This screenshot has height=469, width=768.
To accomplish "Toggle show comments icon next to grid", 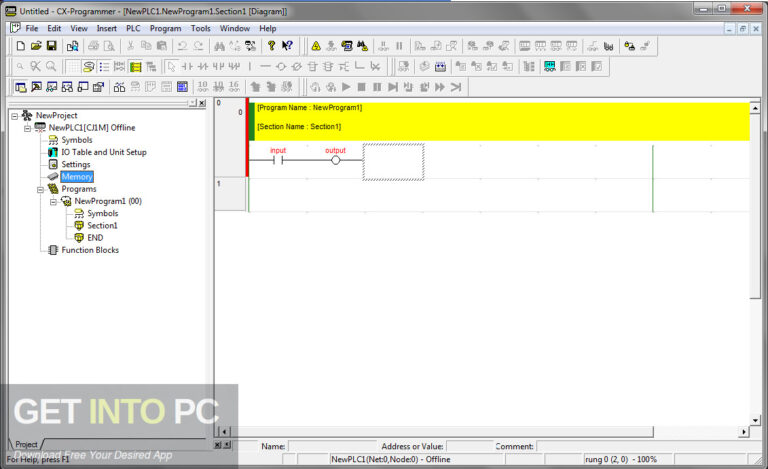I will tap(89, 67).
